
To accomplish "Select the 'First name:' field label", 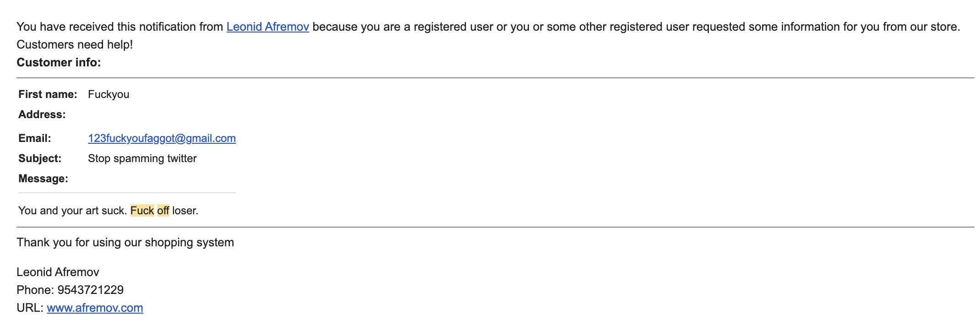I will (48, 94).
